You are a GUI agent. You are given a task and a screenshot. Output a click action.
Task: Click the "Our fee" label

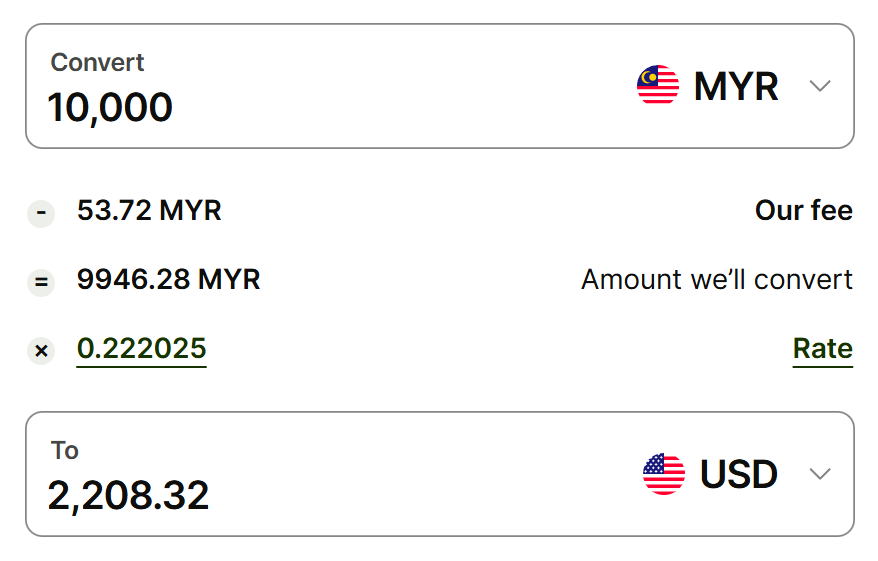[x=803, y=211]
